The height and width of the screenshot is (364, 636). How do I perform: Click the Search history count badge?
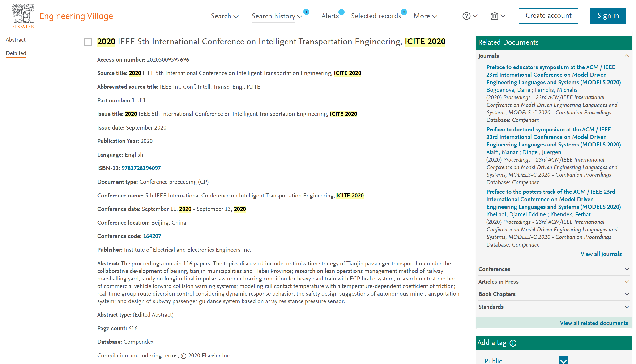pyautogui.click(x=306, y=12)
